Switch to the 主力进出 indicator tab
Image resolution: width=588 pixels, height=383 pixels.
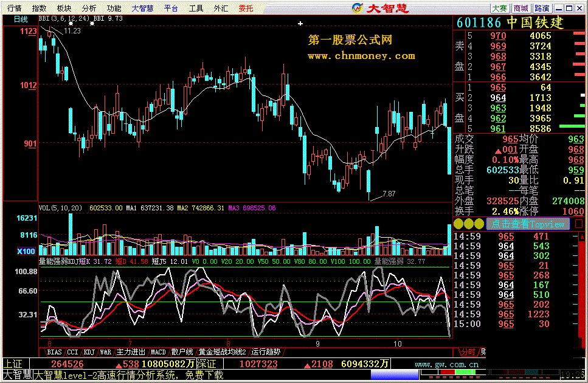click(131, 352)
